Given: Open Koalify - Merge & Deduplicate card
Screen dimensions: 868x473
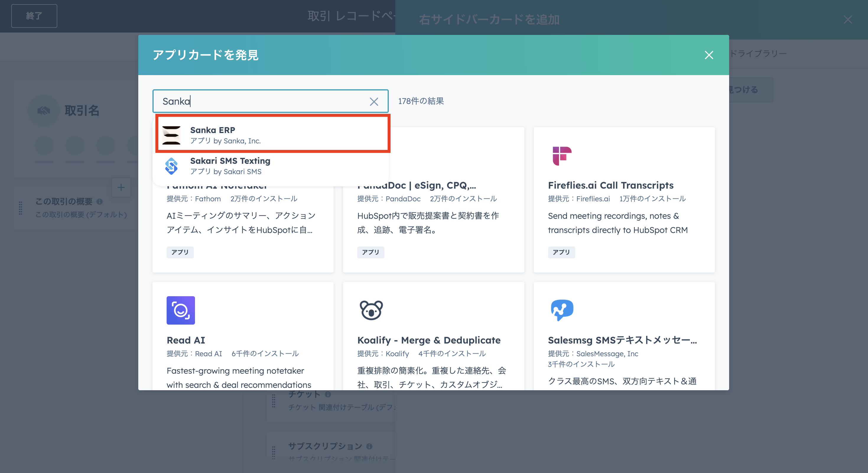Looking at the screenshot, I should click(429, 340).
